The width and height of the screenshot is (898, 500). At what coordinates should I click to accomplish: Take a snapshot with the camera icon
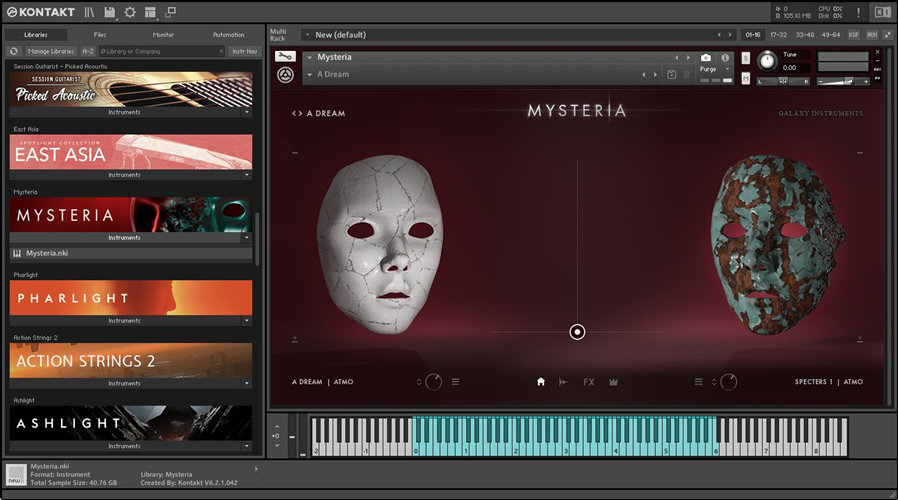tap(706, 58)
